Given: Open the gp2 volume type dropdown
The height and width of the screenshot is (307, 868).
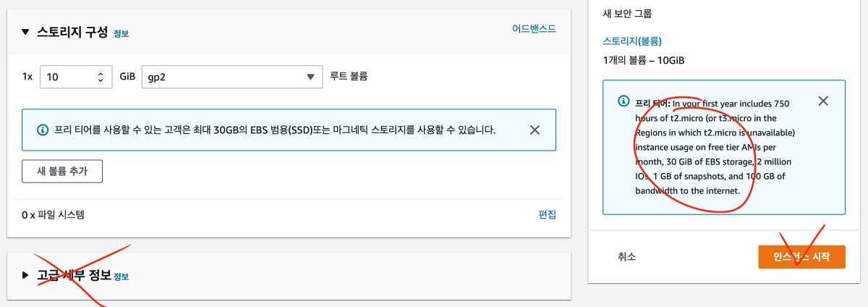Looking at the screenshot, I should (231, 76).
